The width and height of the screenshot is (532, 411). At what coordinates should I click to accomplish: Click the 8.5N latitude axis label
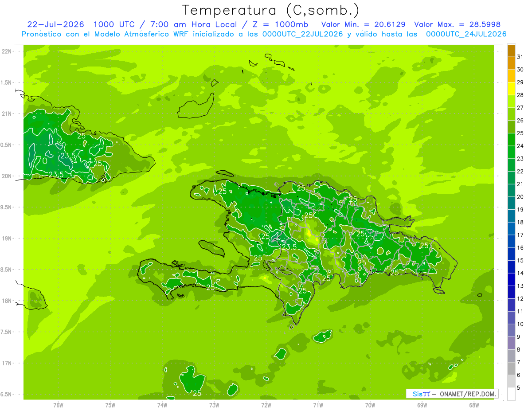(x=6, y=270)
